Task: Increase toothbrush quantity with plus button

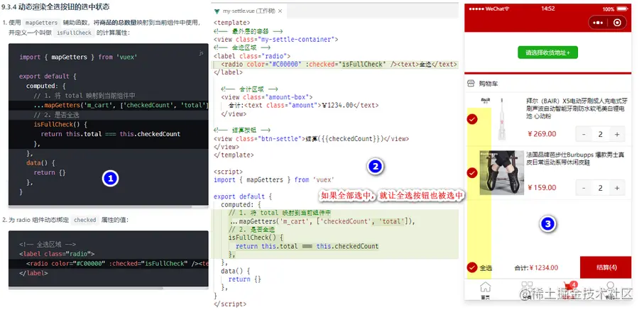Action: pyautogui.click(x=617, y=134)
